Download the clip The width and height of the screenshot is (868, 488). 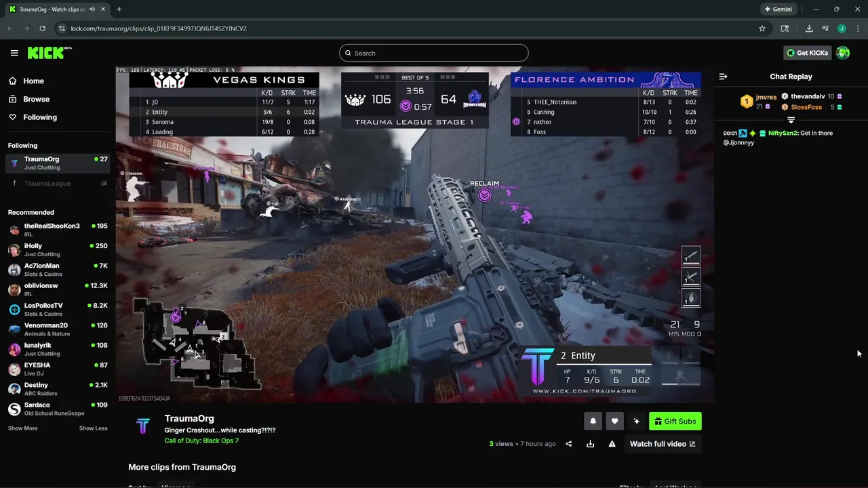590,444
